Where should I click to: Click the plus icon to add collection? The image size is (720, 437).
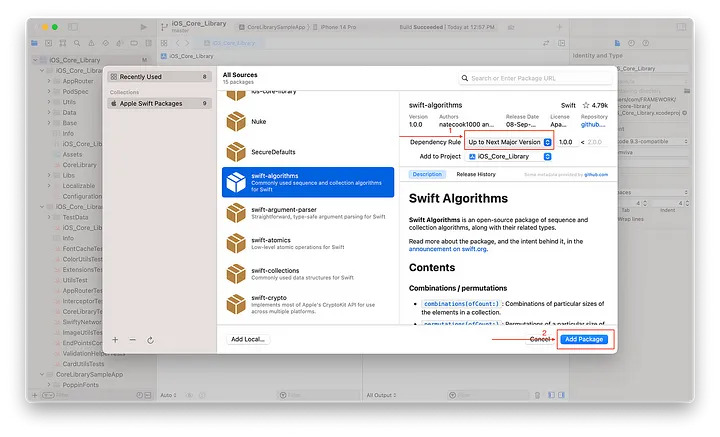115,340
